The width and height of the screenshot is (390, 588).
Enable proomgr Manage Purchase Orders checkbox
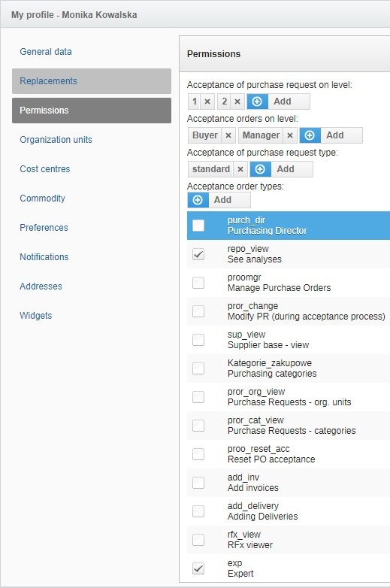pyautogui.click(x=198, y=283)
